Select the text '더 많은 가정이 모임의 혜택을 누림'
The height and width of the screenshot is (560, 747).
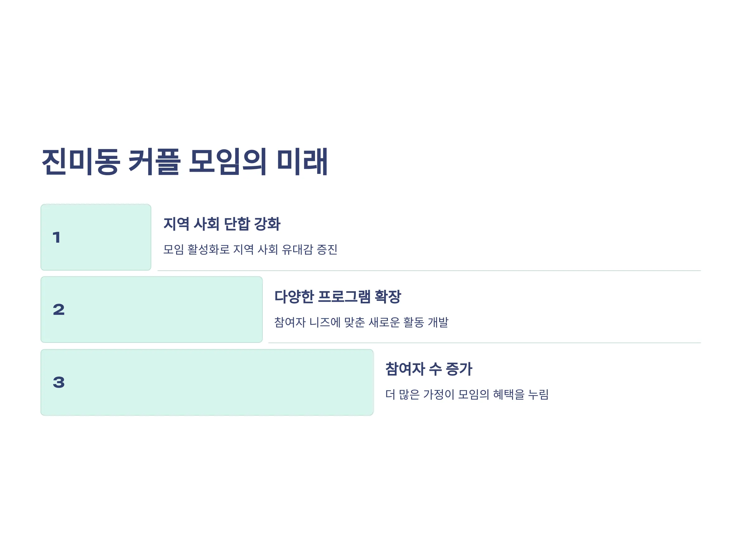[467, 394]
